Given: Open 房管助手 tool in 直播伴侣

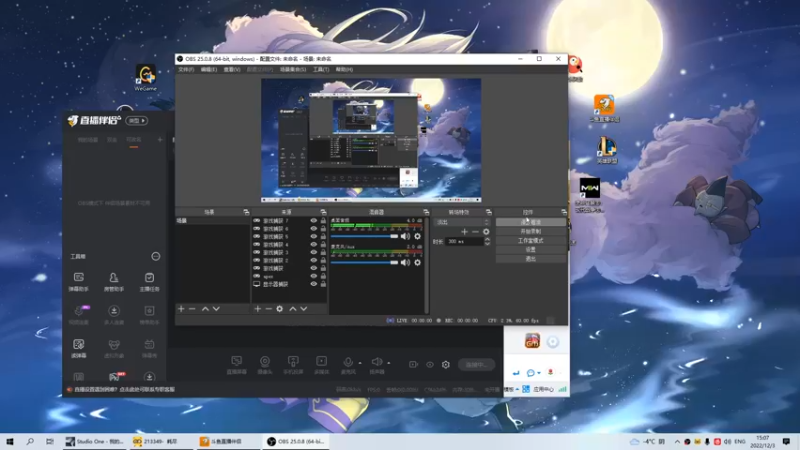Looking at the screenshot, I should (114, 281).
